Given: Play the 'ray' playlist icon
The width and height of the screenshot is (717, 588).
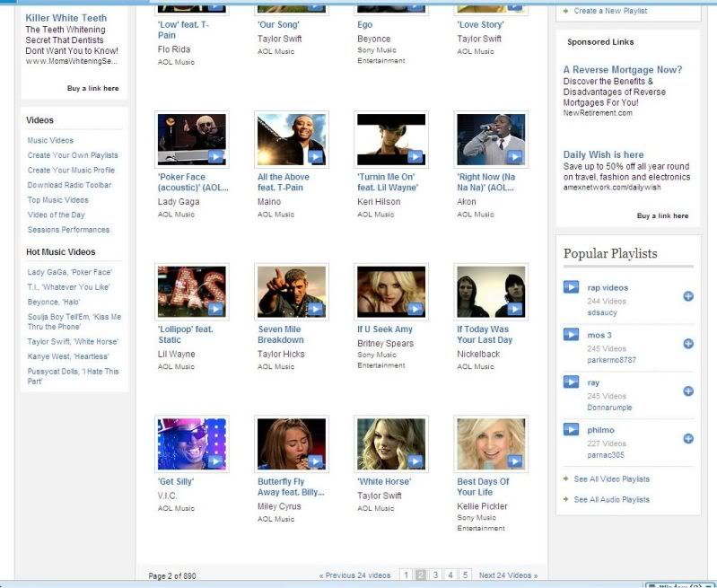Looking at the screenshot, I should 571,382.
